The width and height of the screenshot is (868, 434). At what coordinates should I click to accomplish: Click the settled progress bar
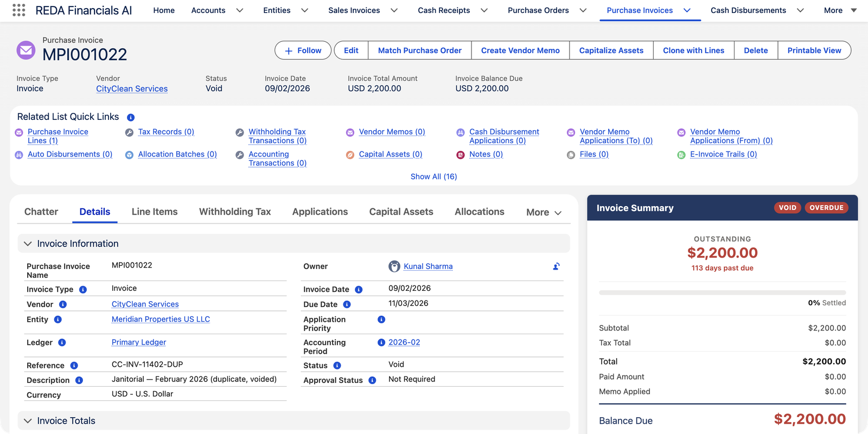(722, 292)
